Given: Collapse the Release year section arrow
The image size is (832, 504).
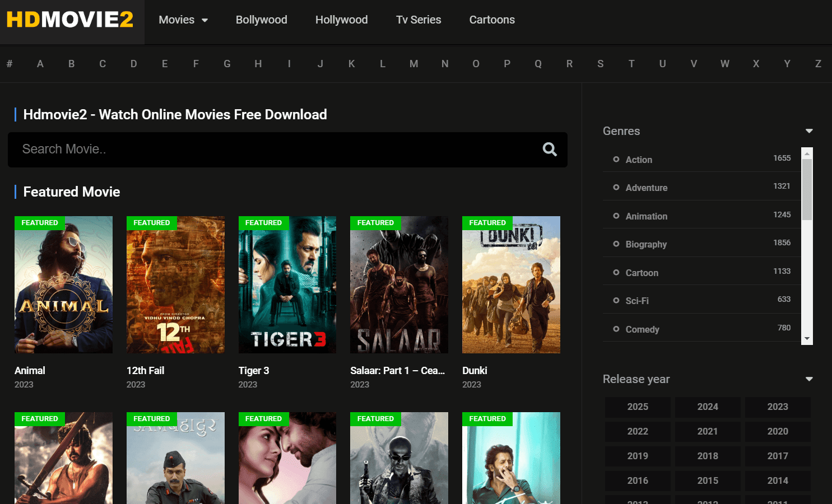Looking at the screenshot, I should tap(808, 379).
